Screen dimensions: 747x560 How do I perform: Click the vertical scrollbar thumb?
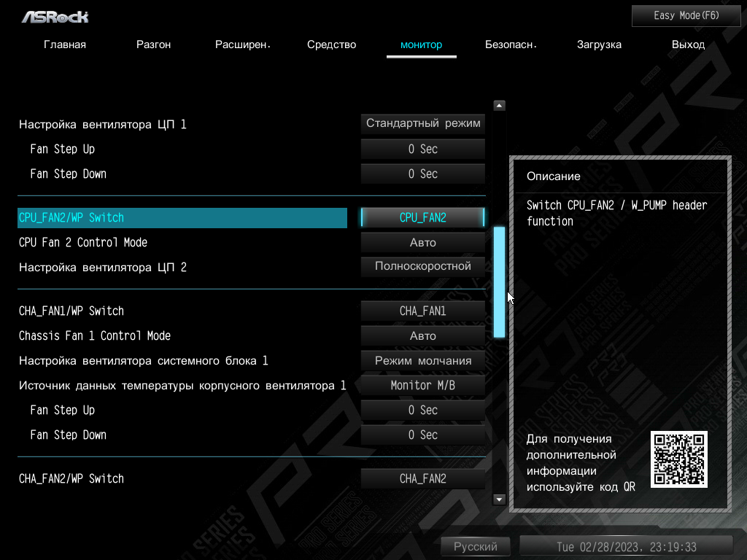coord(499,282)
